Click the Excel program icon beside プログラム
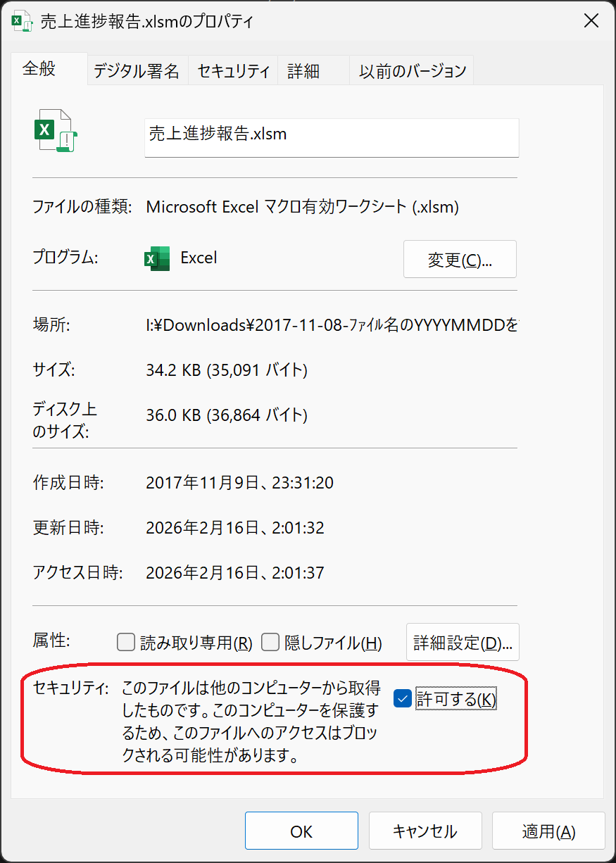616x863 pixels. tap(156, 258)
